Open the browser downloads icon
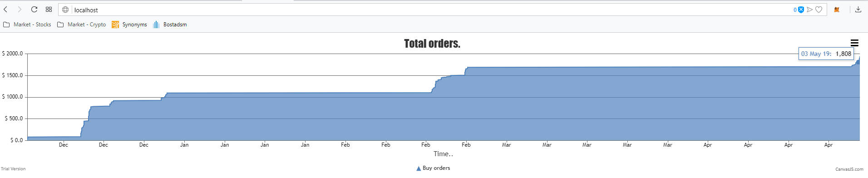This screenshot has width=868, height=178. (x=858, y=10)
